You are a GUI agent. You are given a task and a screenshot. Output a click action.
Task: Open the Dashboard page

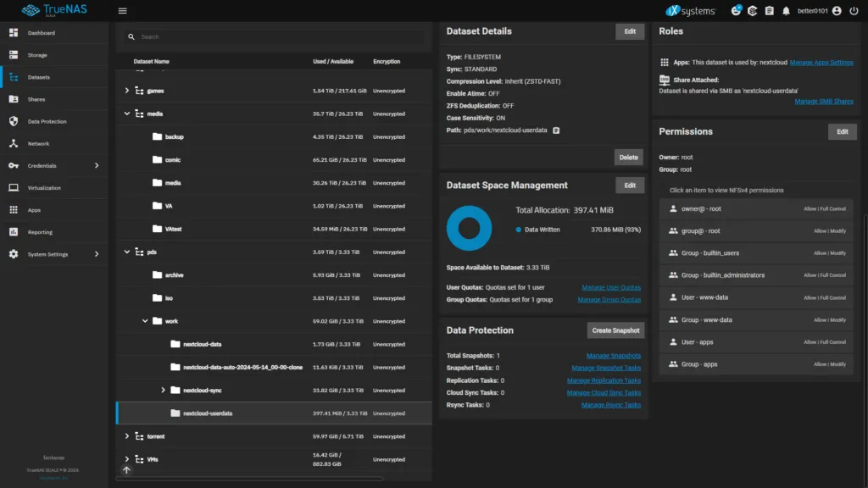tap(40, 33)
